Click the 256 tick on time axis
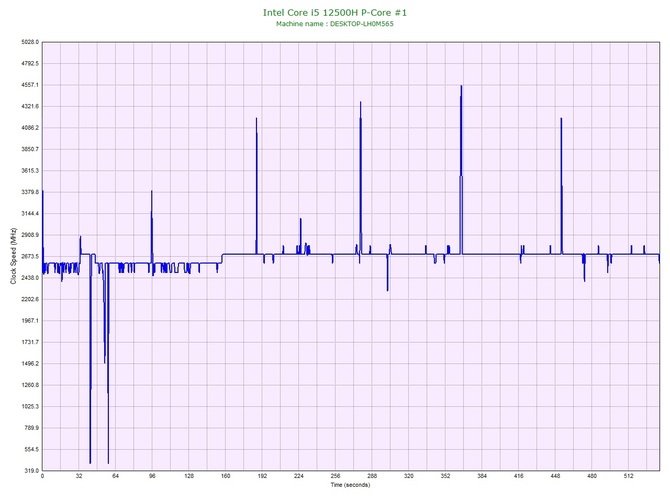Image resolution: width=670 pixels, height=502 pixels. [x=335, y=476]
